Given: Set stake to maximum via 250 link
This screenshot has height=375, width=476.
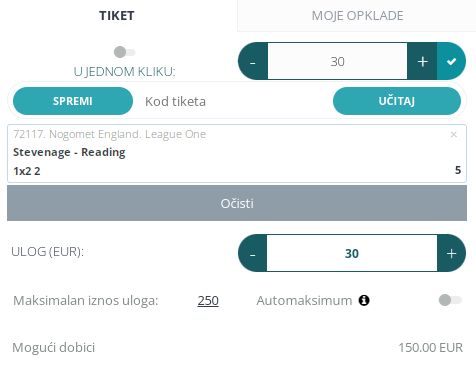Looking at the screenshot, I should point(208,301).
